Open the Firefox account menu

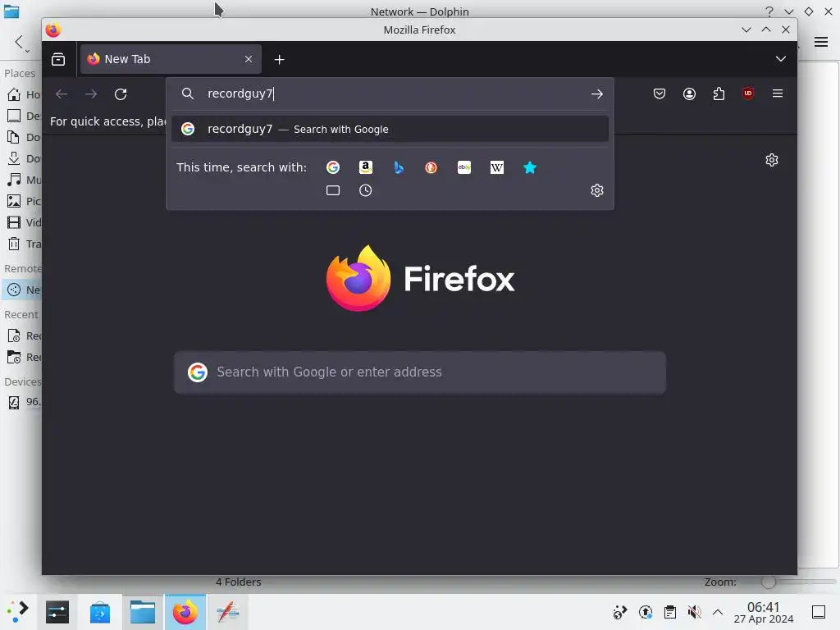coord(689,94)
